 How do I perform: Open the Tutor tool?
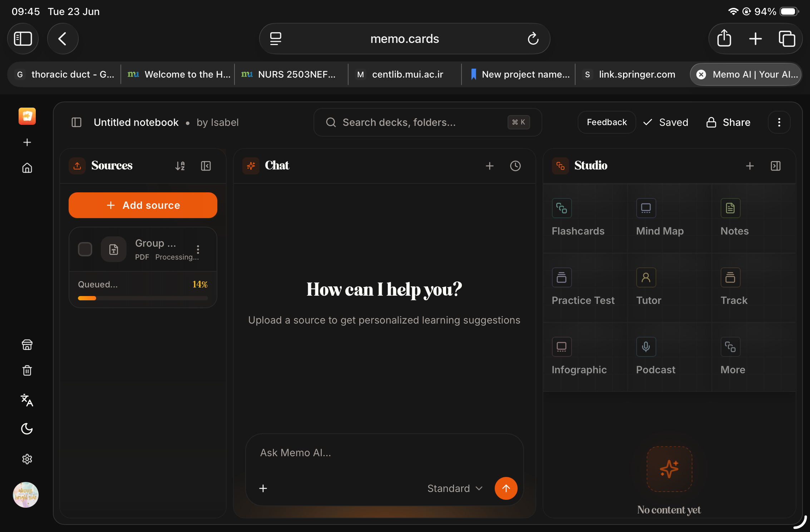click(670, 287)
